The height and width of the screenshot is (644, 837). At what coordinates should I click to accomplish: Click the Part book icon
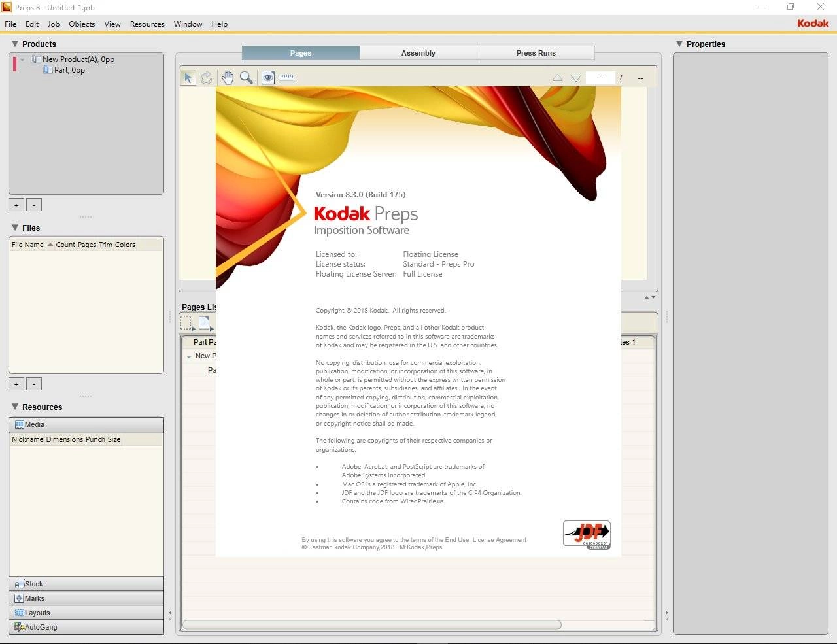pyautogui.click(x=48, y=70)
